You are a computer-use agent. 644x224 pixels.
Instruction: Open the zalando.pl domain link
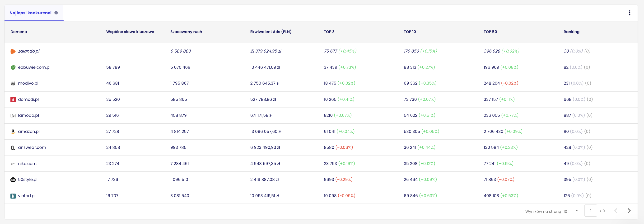click(29, 51)
